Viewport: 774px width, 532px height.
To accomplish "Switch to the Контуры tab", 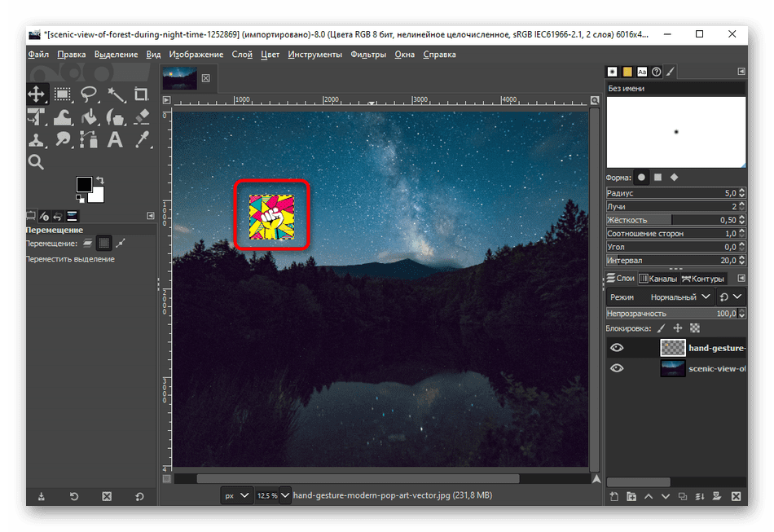I will coord(703,279).
